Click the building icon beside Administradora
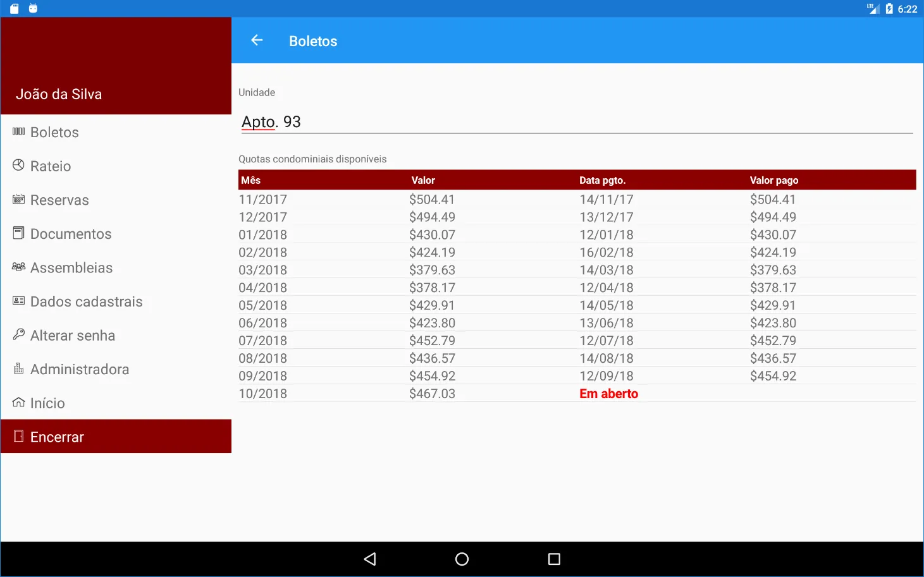924x577 pixels. pos(18,368)
